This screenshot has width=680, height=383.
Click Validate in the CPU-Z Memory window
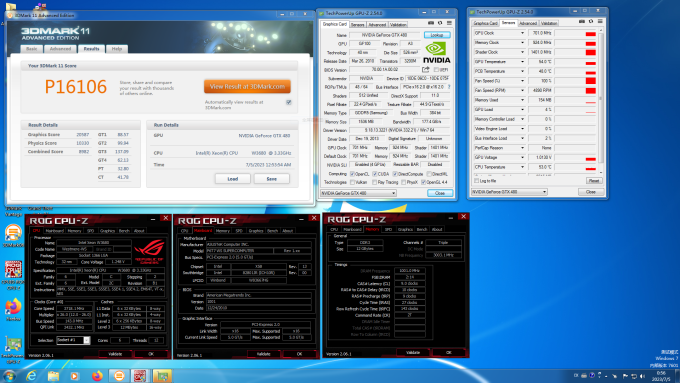point(413,353)
